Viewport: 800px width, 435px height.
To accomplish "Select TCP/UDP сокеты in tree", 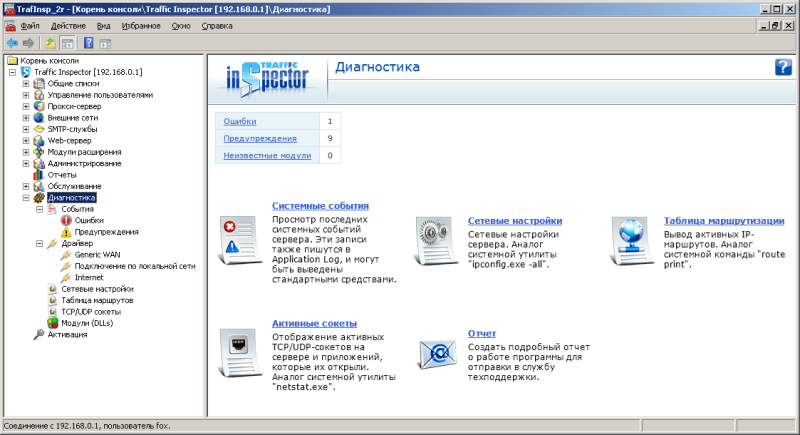I will 91,312.
